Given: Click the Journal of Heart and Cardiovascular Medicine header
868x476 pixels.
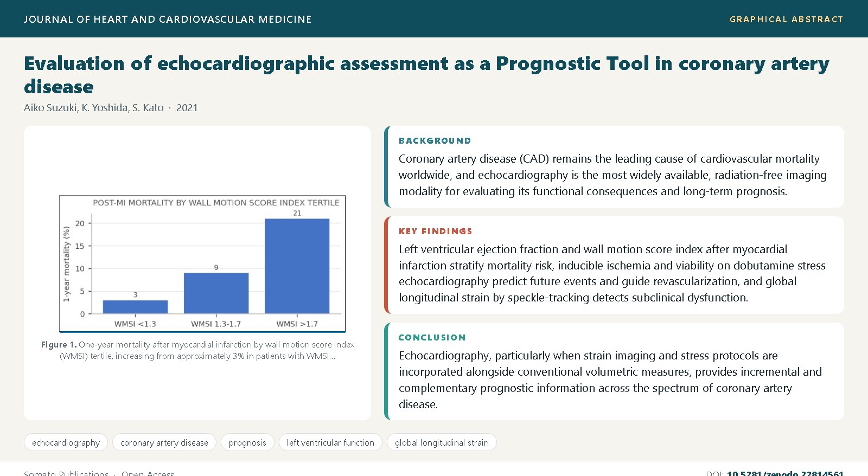Looking at the screenshot, I should (168, 19).
